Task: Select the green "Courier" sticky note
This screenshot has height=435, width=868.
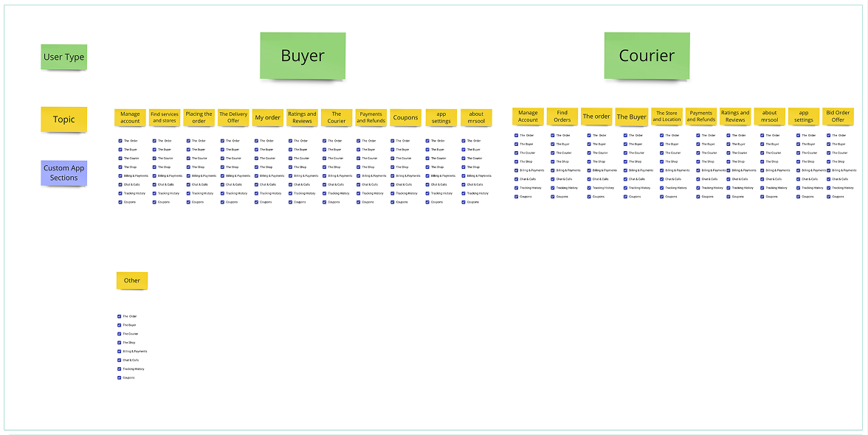Action: (x=647, y=55)
